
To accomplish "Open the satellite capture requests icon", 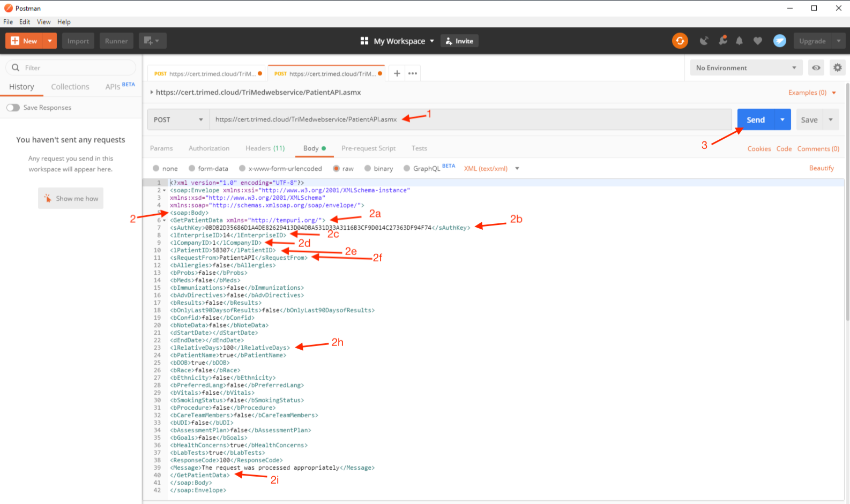I will coord(704,41).
